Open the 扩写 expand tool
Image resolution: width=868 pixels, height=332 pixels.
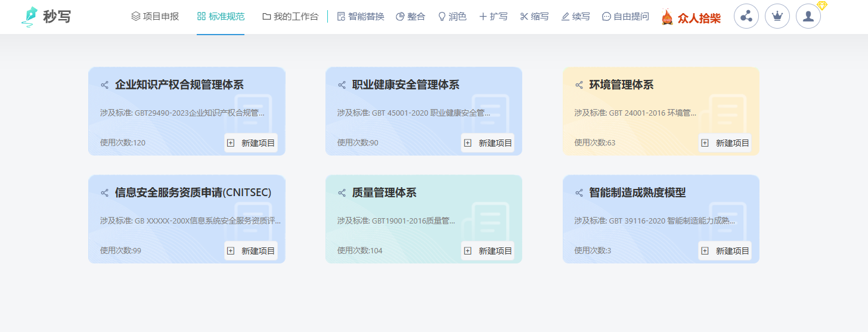click(x=493, y=17)
